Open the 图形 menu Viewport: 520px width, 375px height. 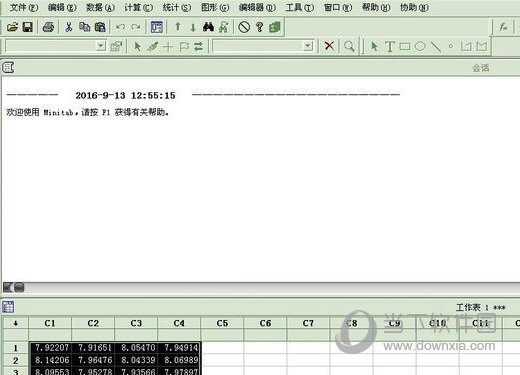click(x=215, y=7)
